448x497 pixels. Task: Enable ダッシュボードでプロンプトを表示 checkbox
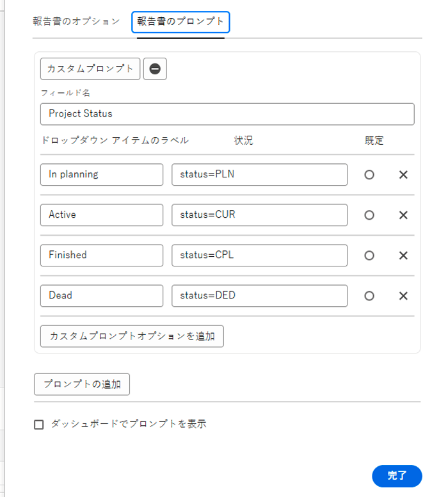click(39, 424)
